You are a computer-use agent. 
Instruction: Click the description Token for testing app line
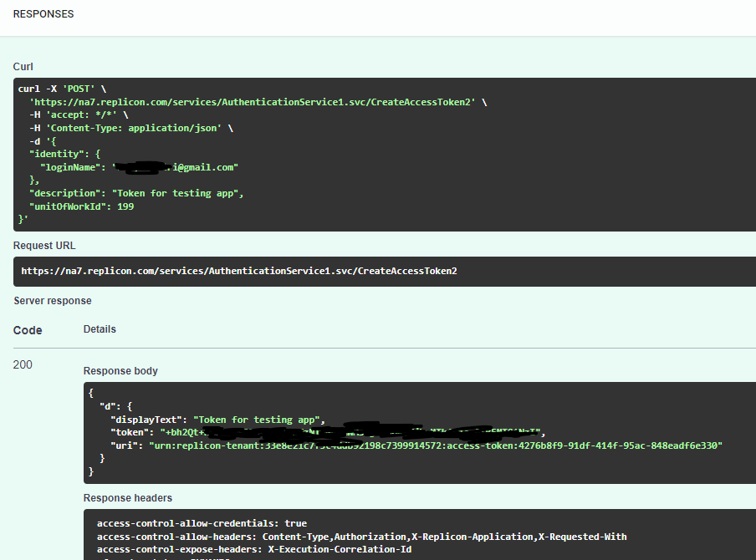pos(136,193)
